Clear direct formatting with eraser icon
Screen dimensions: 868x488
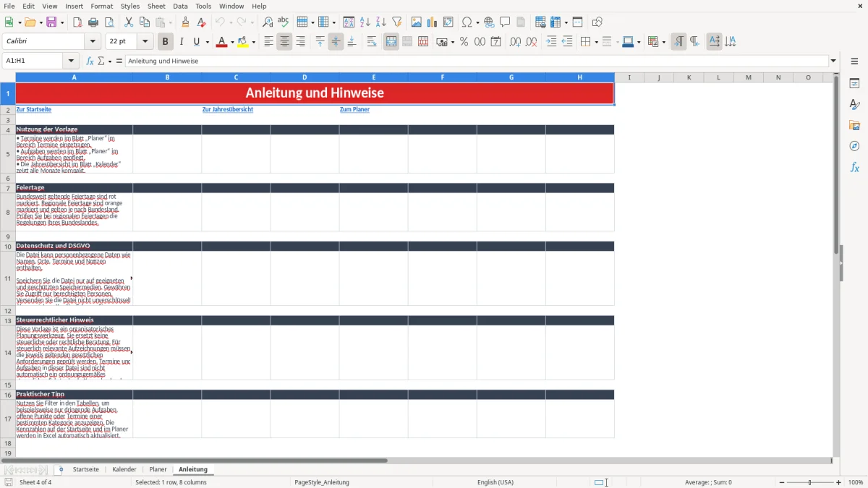(201, 22)
